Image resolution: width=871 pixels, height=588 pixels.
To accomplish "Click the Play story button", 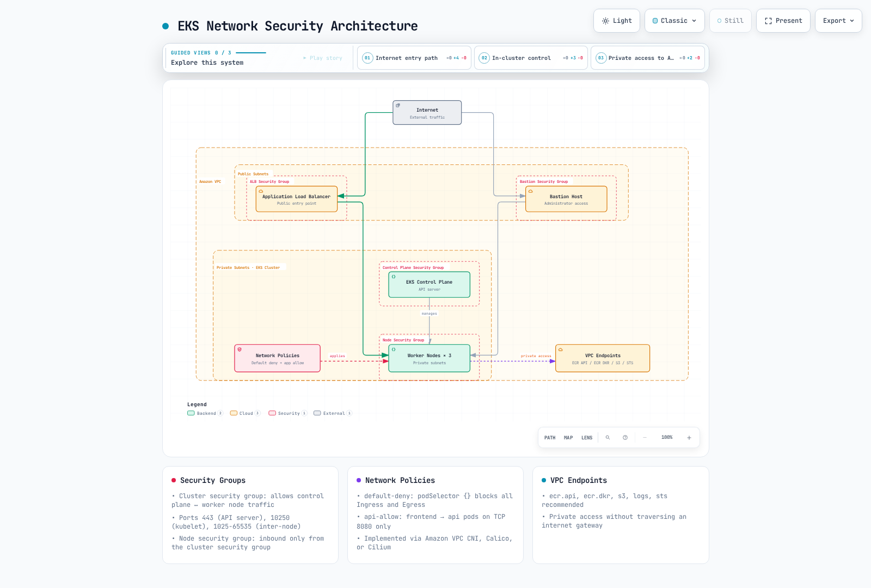I will (323, 58).
